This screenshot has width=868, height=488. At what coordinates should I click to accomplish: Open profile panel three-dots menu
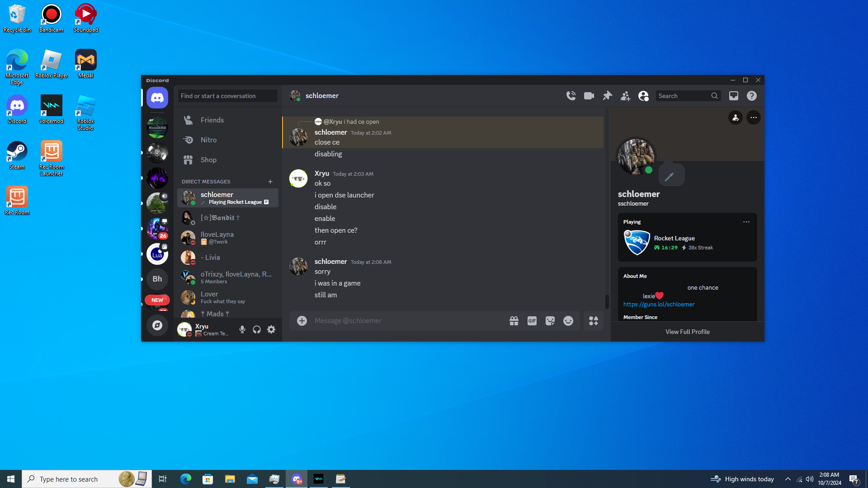[x=754, y=117]
